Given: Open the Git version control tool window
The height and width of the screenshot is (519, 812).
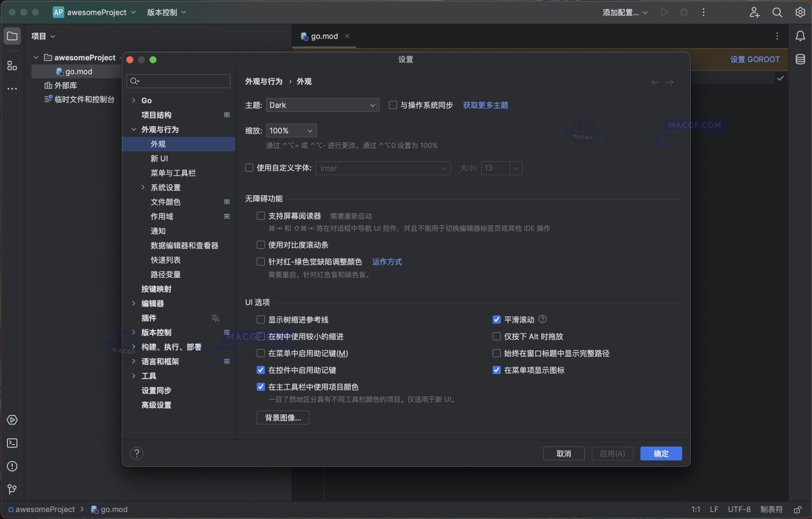Looking at the screenshot, I should [12, 489].
